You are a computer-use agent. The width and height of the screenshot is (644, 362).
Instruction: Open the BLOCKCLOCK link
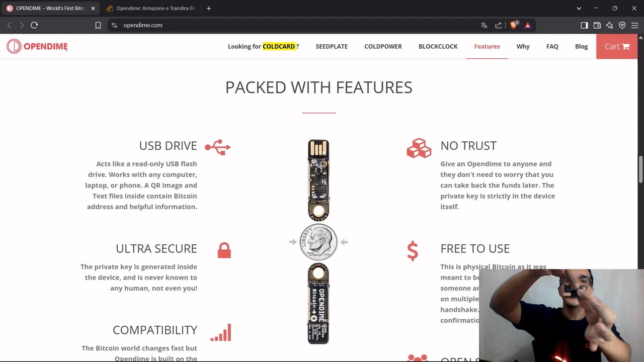tap(438, 46)
